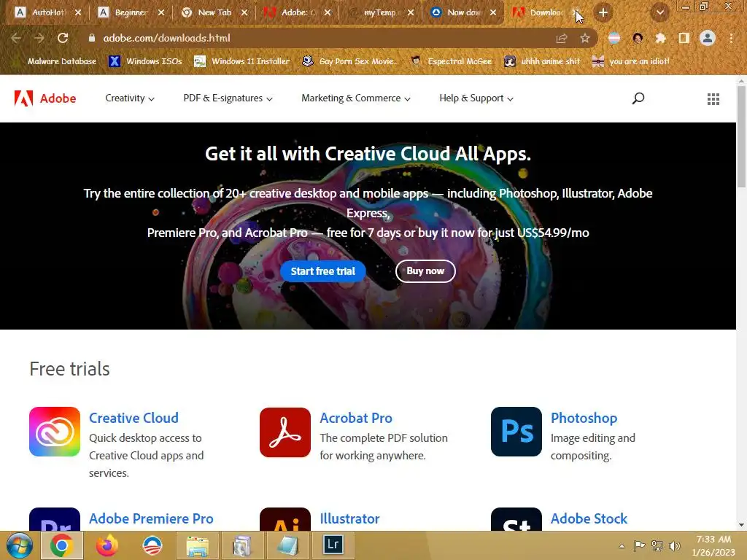Screen dimensions: 747x560
Task: Open the Illustrator link
Action: [349, 518]
